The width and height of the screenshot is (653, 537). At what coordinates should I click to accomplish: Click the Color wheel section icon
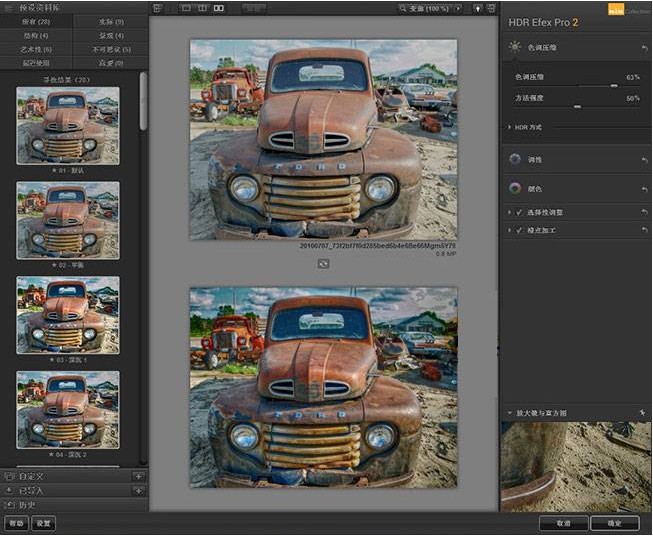click(x=515, y=188)
